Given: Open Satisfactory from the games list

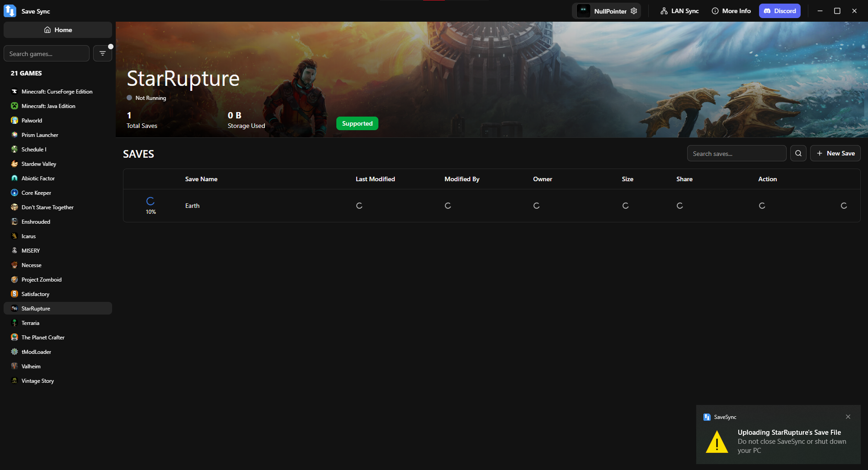Looking at the screenshot, I should tap(58, 294).
